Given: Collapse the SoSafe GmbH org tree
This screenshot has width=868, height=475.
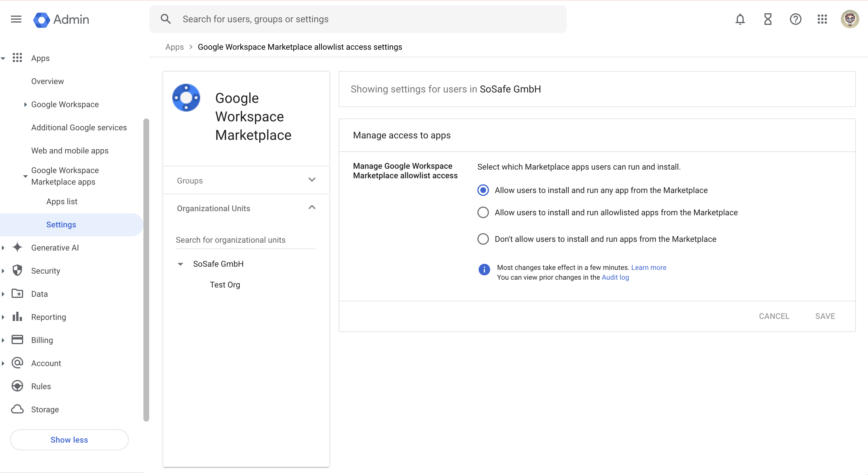Looking at the screenshot, I should tap(180, 264).
